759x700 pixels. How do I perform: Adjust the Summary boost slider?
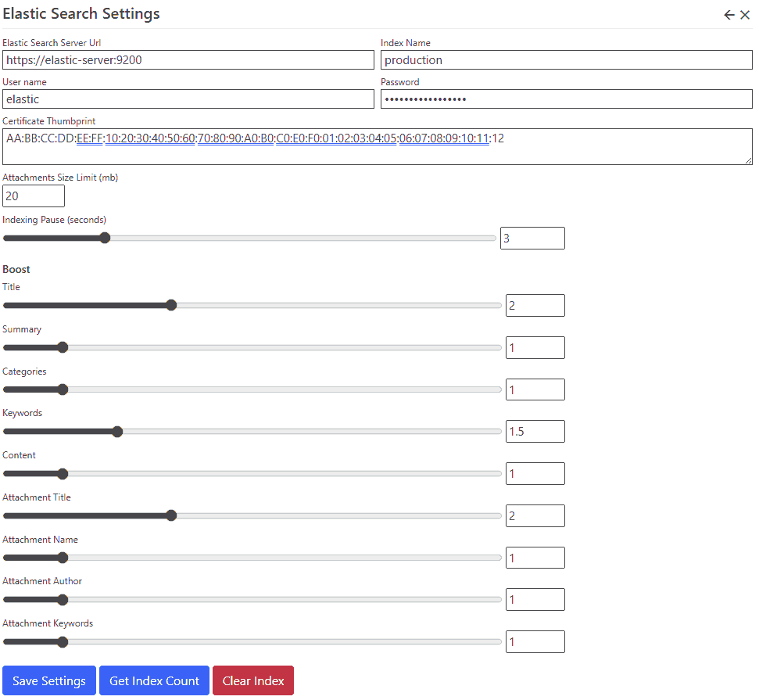63,347
